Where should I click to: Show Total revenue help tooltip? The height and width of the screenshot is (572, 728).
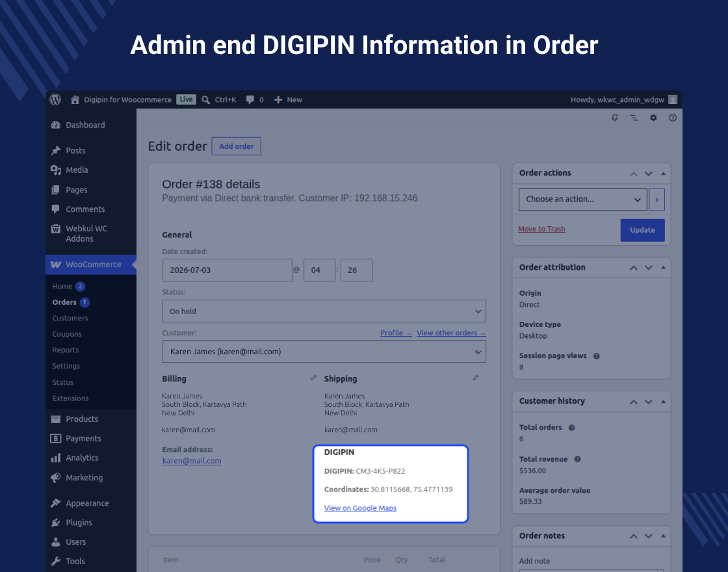tap(578, 459)
